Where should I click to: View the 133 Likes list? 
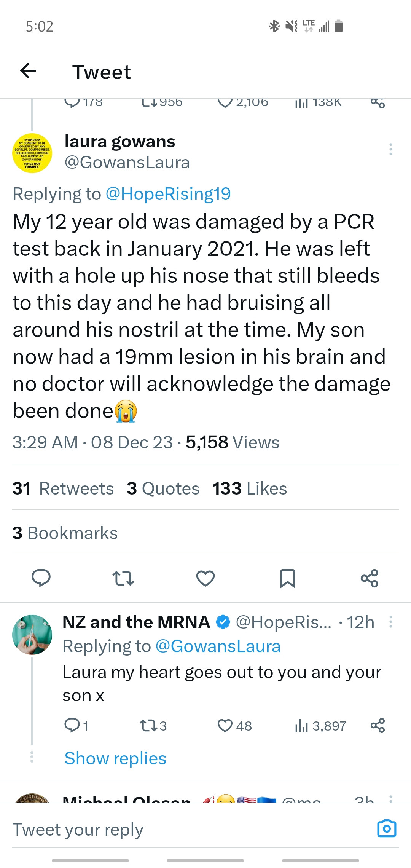(x=250, y=488)
